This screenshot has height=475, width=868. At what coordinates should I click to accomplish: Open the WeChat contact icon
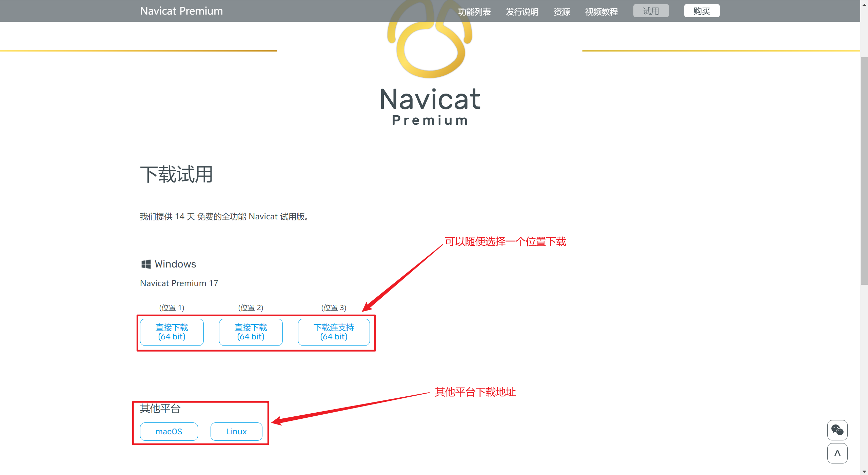pyautogui.click(x=837, y=430)
